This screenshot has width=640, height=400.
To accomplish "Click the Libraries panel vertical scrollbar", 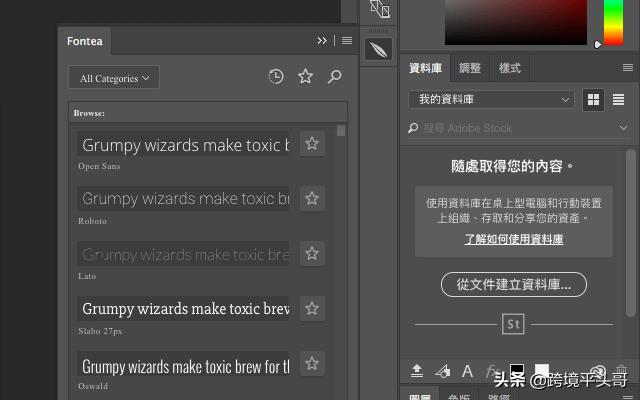I will coord(631,233).
